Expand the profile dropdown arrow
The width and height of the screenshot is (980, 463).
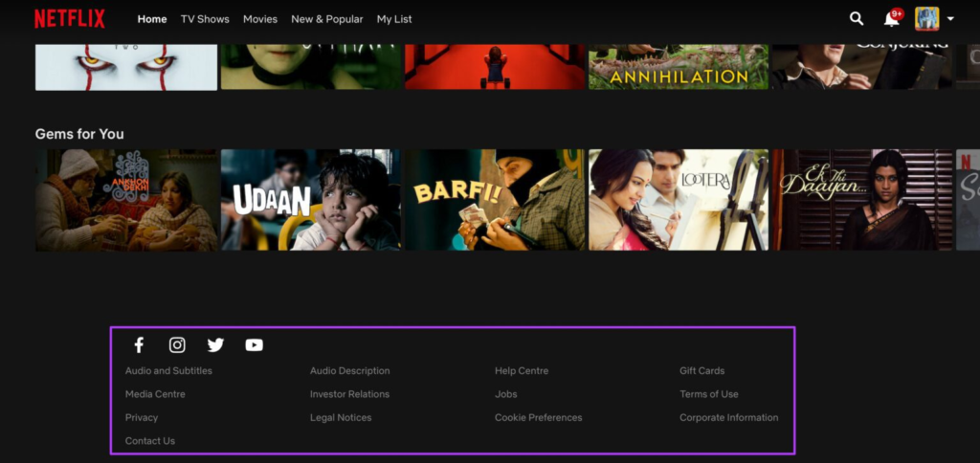(x=949, y=20)
